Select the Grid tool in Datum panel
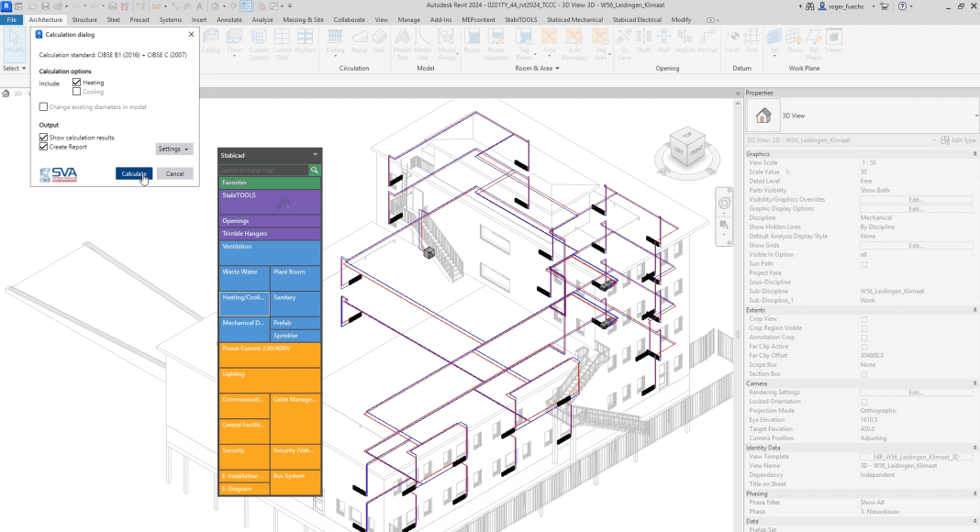 752,40
